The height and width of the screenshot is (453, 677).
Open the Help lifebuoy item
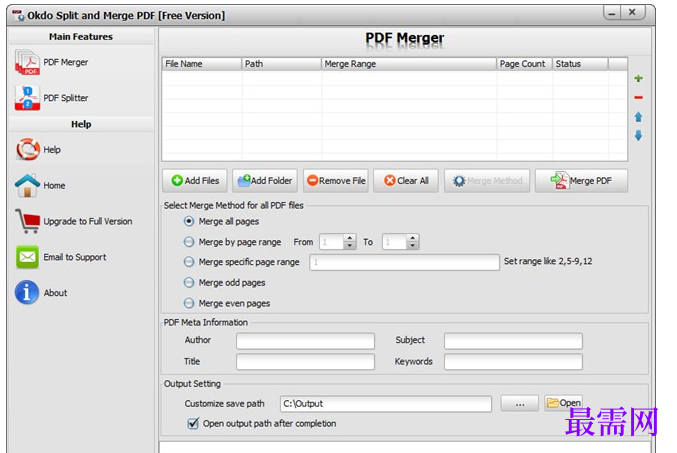pos(38,150)
